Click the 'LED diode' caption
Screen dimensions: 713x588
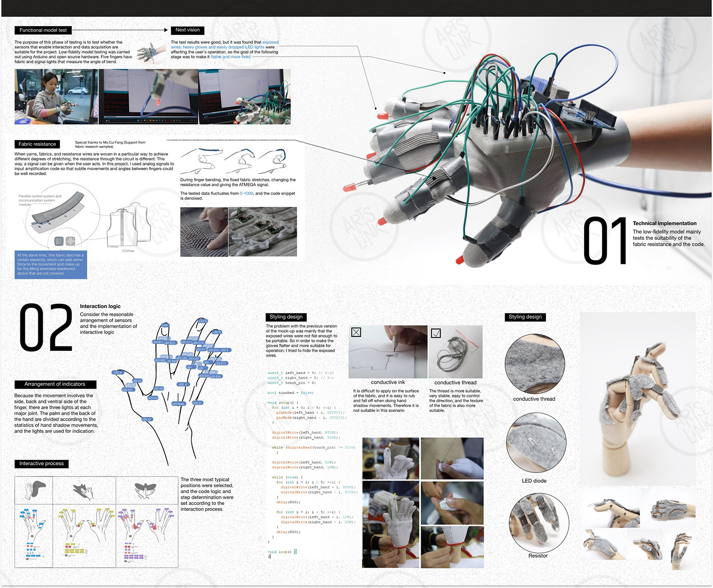[x=534, y=481]
